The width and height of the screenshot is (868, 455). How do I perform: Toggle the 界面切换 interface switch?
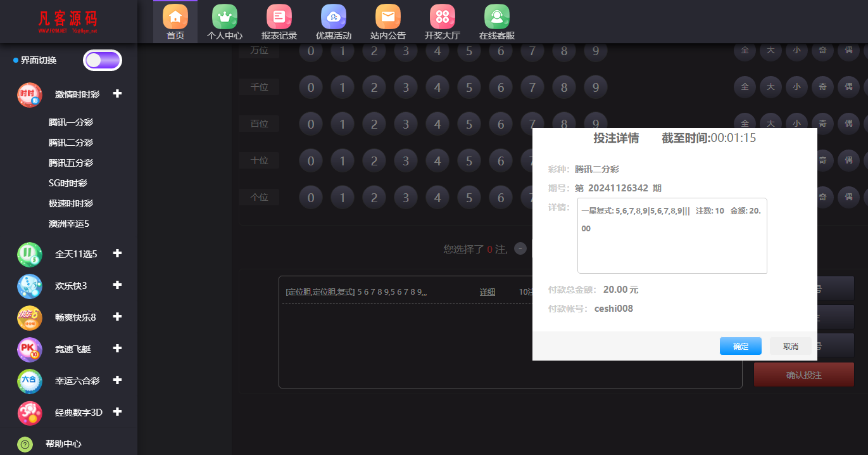(x=101, y=60)
